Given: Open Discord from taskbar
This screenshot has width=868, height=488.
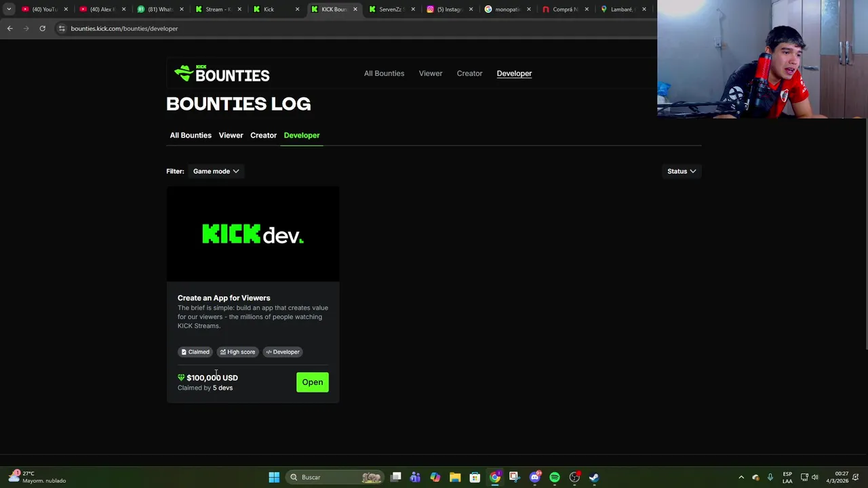Looking at the screenshot, I should [534, 477].
